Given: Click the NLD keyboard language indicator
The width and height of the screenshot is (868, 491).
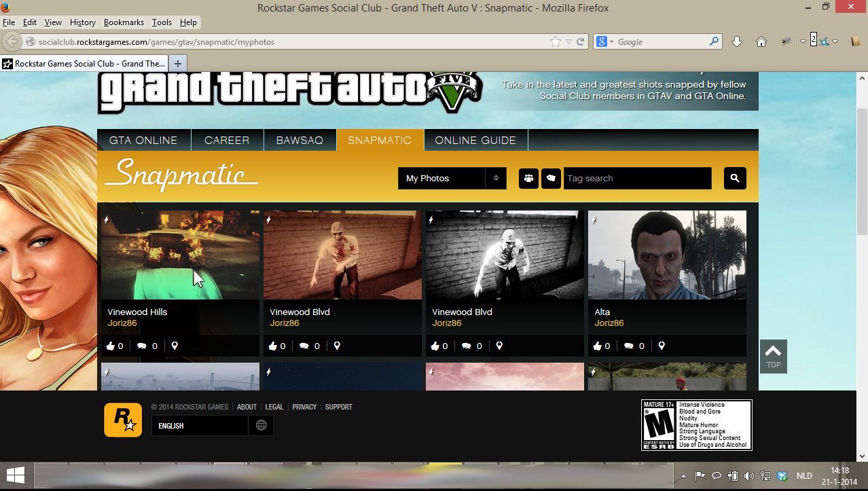Looking at the screenshot, I should (804, 476).
